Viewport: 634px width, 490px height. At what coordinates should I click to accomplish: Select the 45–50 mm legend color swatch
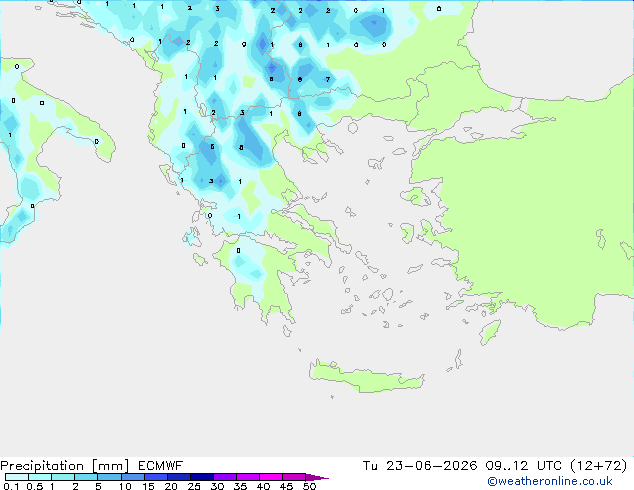pyautogui.click(x=294, y=477)
